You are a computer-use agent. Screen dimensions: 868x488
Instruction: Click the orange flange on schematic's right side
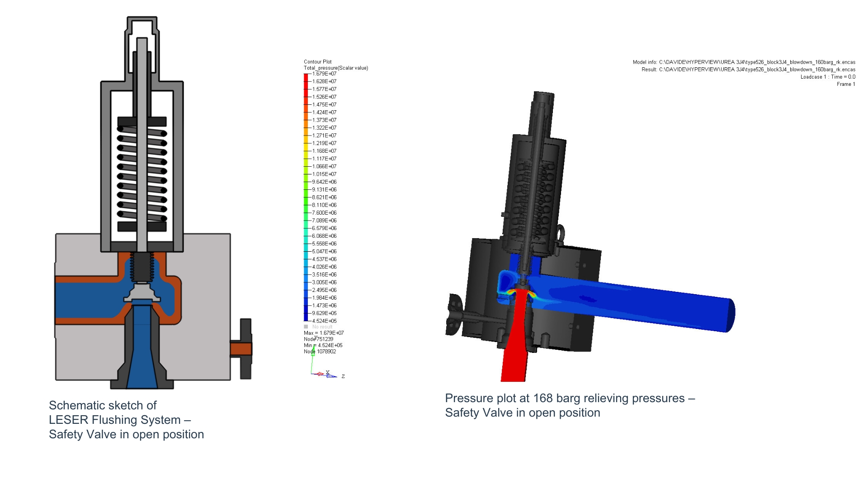pyautogui.click(x=241, y=349)
